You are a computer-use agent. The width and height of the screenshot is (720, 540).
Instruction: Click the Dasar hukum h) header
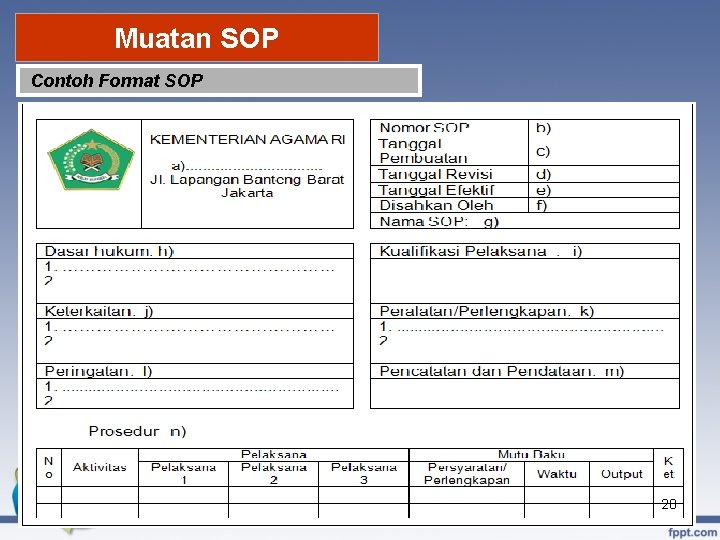pos(195,251)
